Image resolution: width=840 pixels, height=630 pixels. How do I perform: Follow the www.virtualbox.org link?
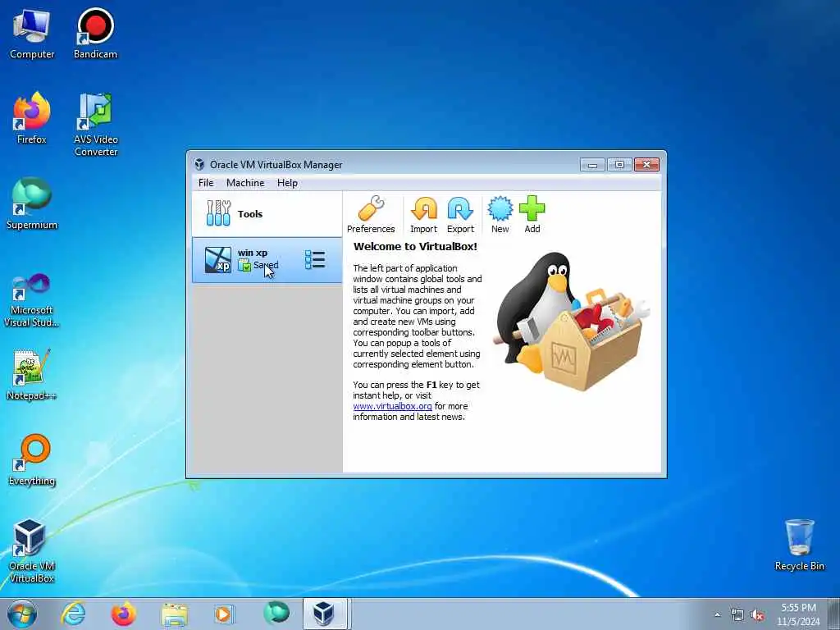pos(392,406)
